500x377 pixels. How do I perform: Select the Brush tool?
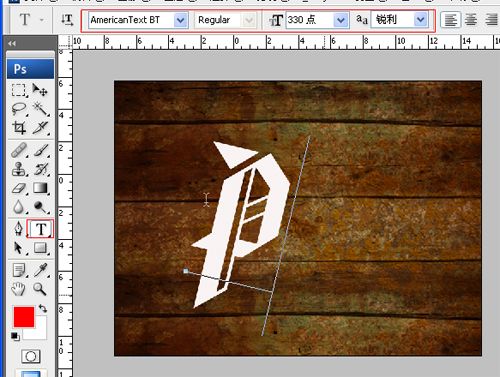click(41, 150)
